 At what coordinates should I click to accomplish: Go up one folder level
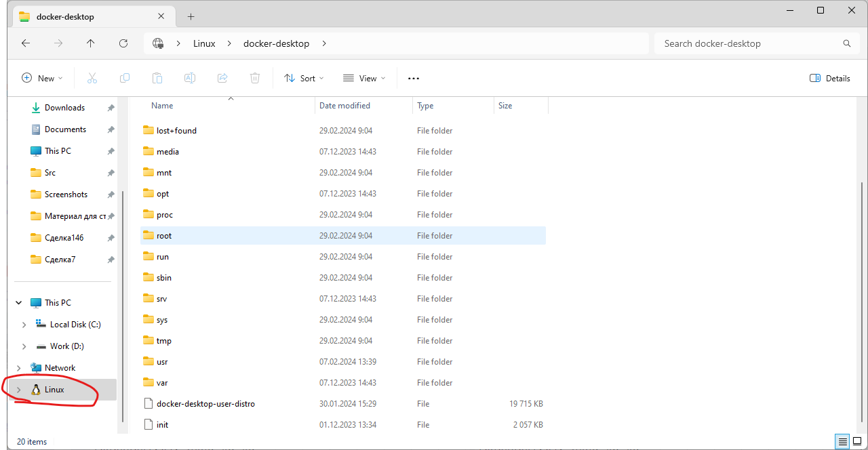91,43
